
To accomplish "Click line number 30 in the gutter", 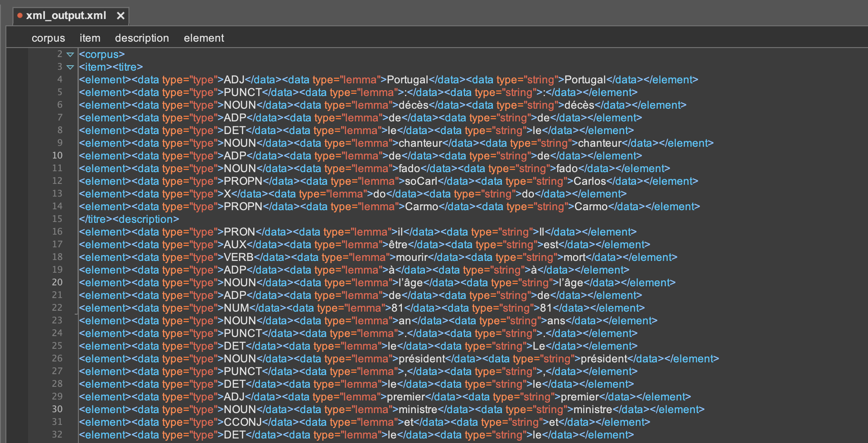I will [57, 409].
